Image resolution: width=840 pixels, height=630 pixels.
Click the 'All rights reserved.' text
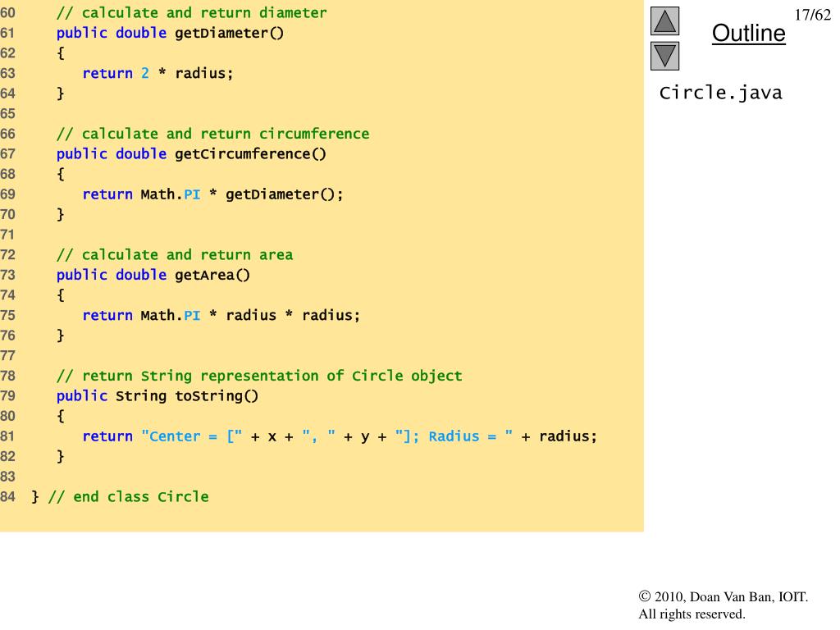click(692, 614)
